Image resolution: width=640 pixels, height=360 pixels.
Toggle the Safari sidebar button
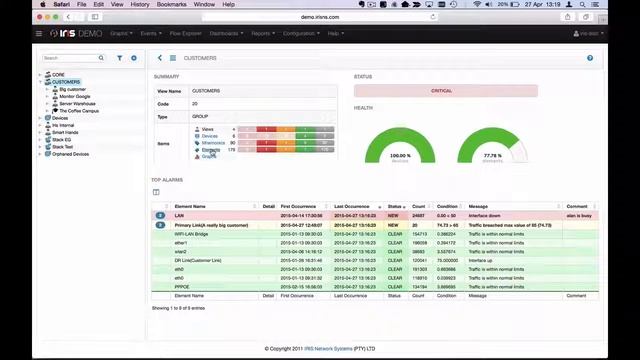pos(95,17)
